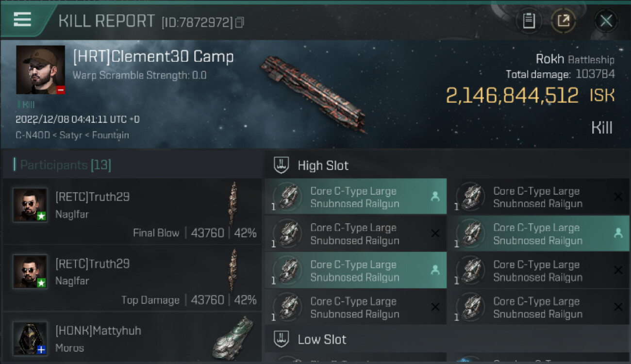Close the kill report window
The image size is (631, 364).
pyautogui.click(x=606, y=21)
